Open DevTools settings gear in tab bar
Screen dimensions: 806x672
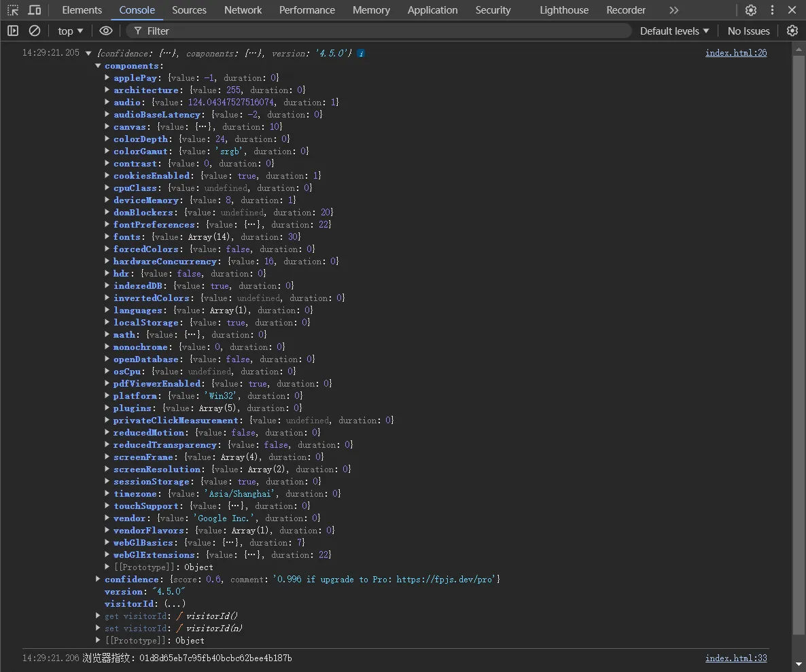pos(751,10)
